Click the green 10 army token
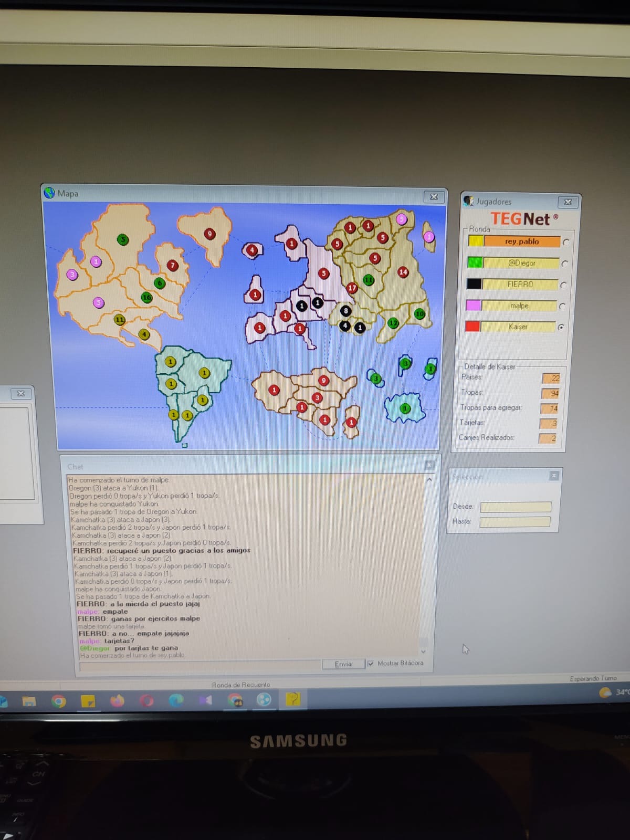The image size is (630, 840). pos(420,314)
